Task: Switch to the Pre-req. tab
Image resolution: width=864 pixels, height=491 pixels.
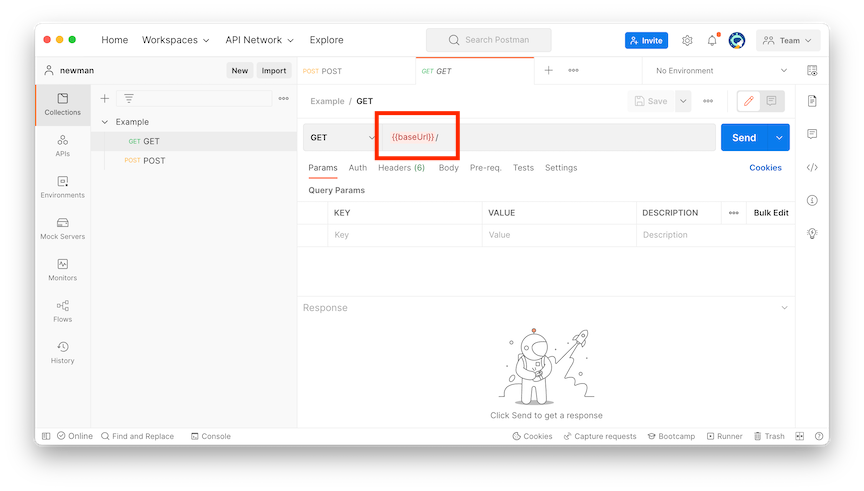Action: [485, 168]
